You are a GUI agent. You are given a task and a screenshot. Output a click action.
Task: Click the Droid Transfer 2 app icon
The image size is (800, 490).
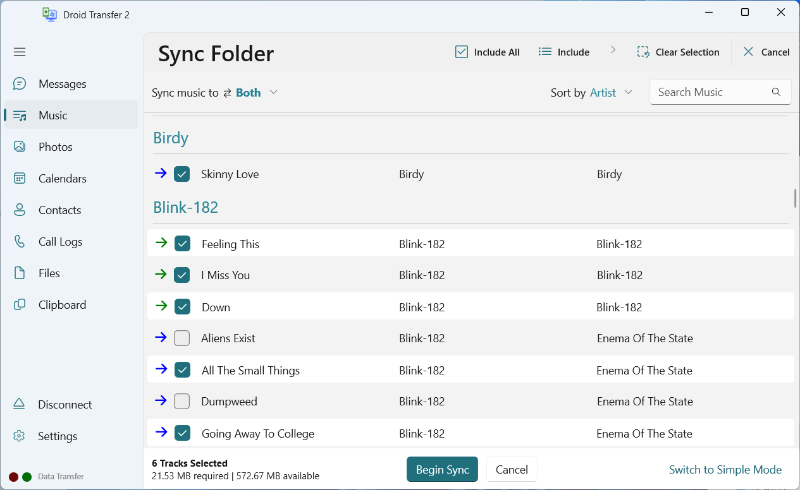click(49, 14)
